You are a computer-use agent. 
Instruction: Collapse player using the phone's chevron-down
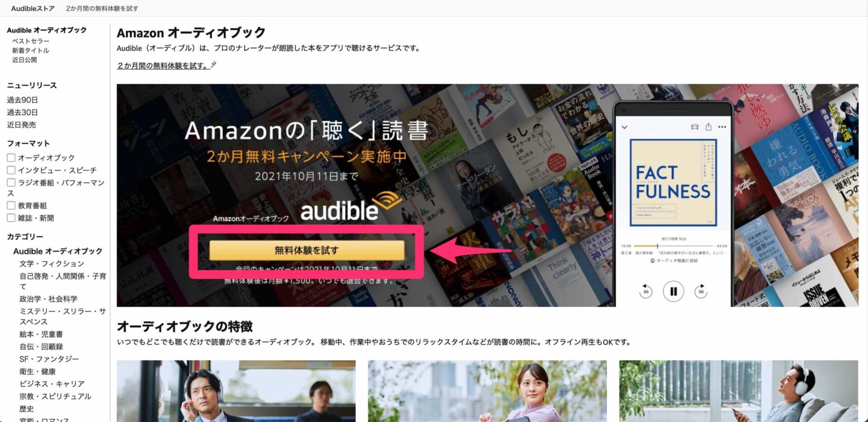click(624, 128)
